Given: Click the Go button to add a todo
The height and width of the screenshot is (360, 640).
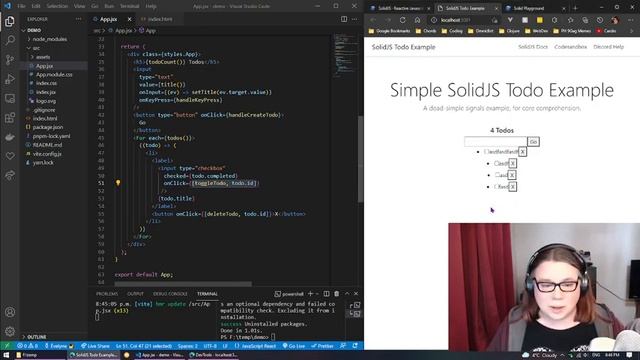Looking at the screenshot, I should point(533,142).
